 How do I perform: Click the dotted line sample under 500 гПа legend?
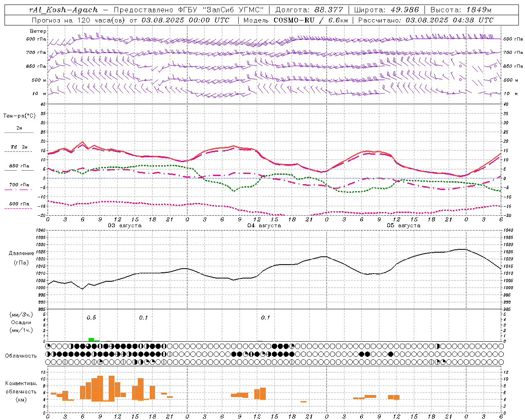[18, 209]
